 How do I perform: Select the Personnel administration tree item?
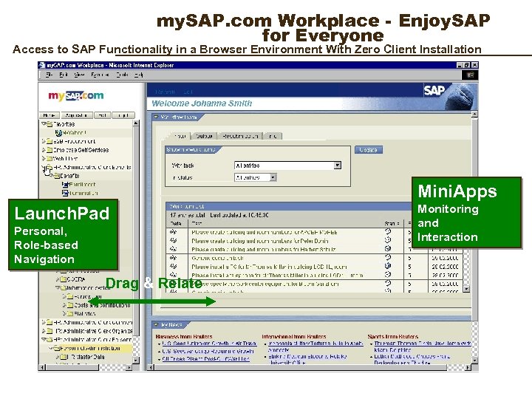click(90, 349)
